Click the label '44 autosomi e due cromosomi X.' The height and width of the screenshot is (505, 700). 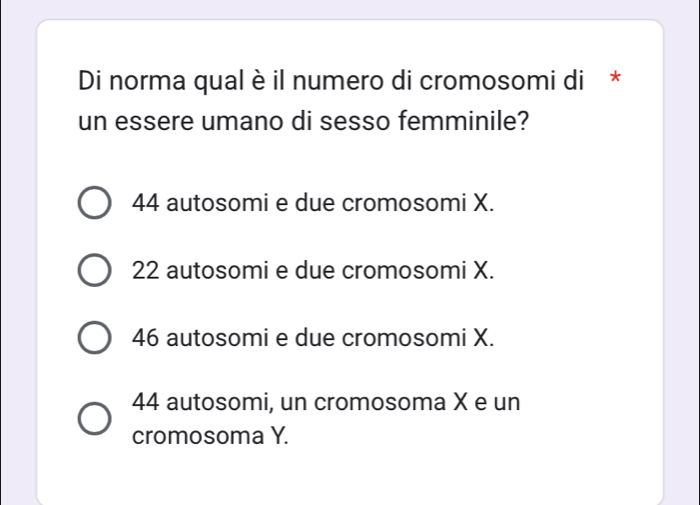(313, 203)
